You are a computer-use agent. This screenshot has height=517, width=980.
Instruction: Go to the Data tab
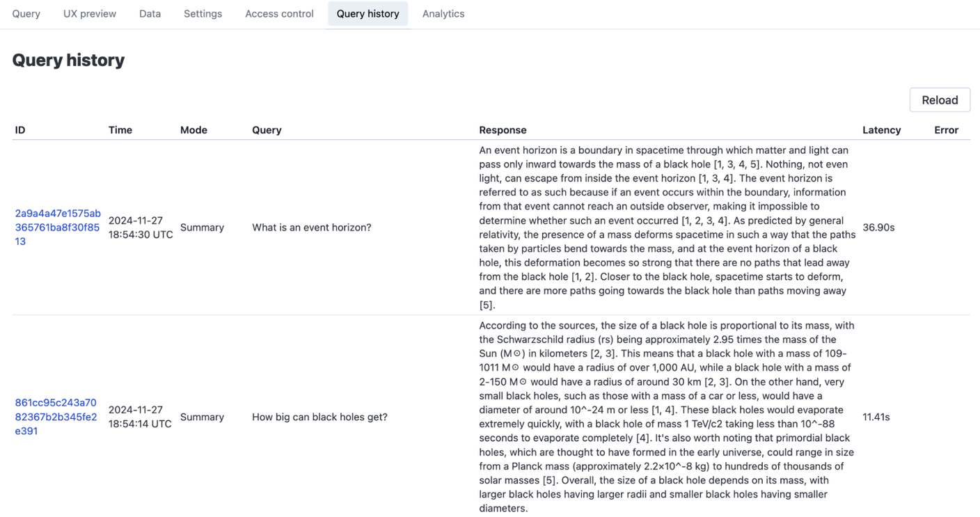(150, 14)
